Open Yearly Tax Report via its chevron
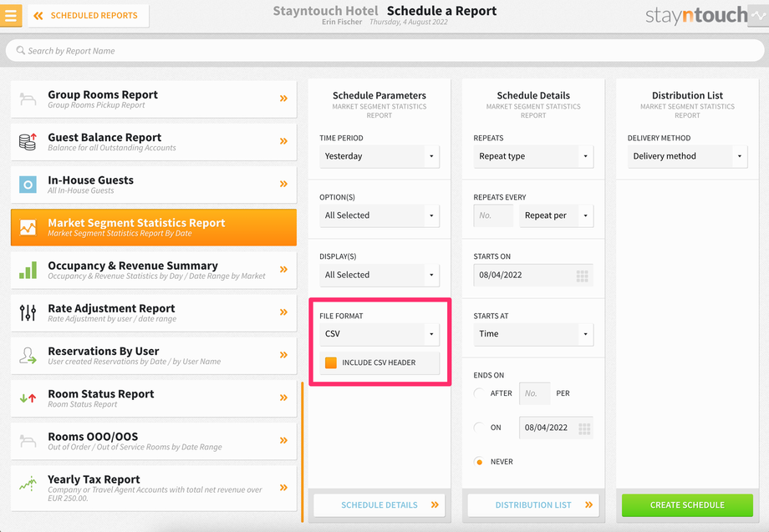The height and width of the screenshot is (532, 769). tap(283, 488)
